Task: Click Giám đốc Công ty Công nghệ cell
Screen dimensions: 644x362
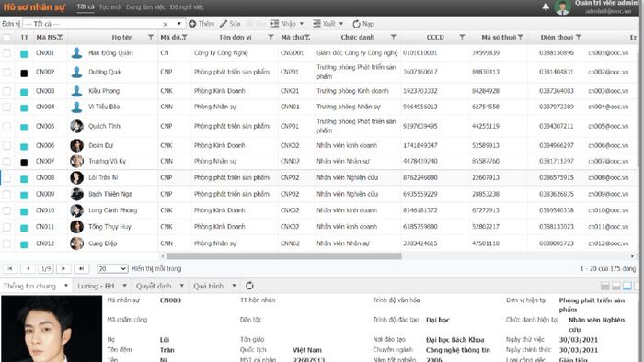Action: (x=357, y=53)
